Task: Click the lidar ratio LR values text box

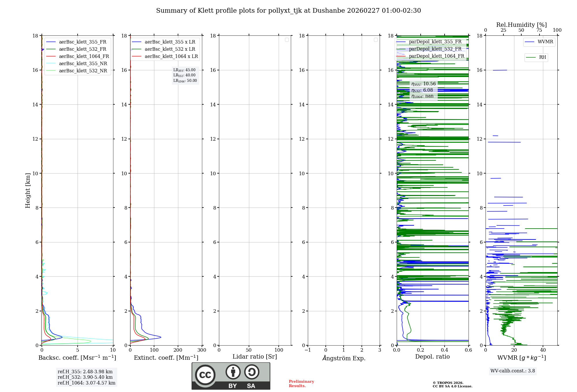Action: point(185,75)
